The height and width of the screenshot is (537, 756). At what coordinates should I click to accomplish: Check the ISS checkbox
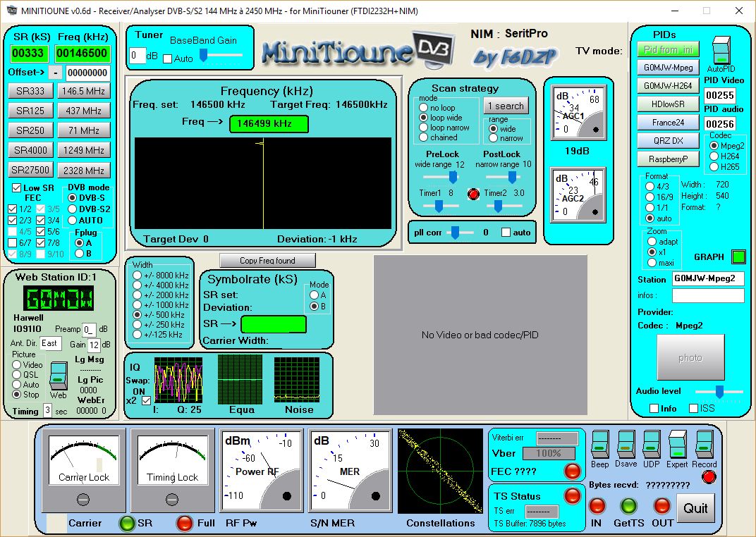693,409
